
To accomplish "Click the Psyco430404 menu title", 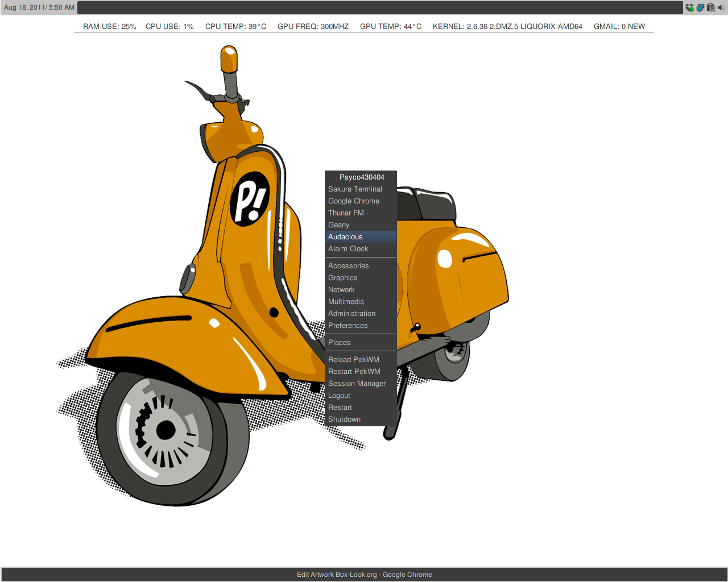I will (361, 177).
